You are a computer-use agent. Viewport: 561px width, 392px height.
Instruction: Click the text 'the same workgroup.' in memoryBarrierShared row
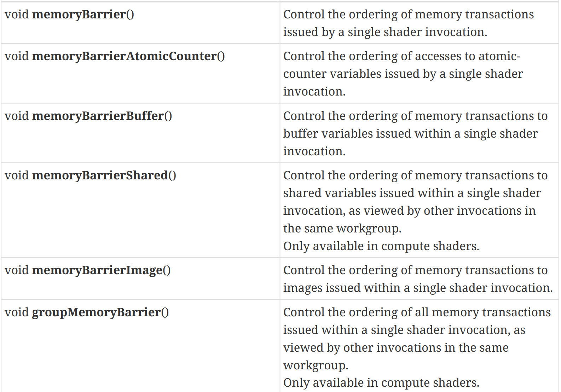342,229
